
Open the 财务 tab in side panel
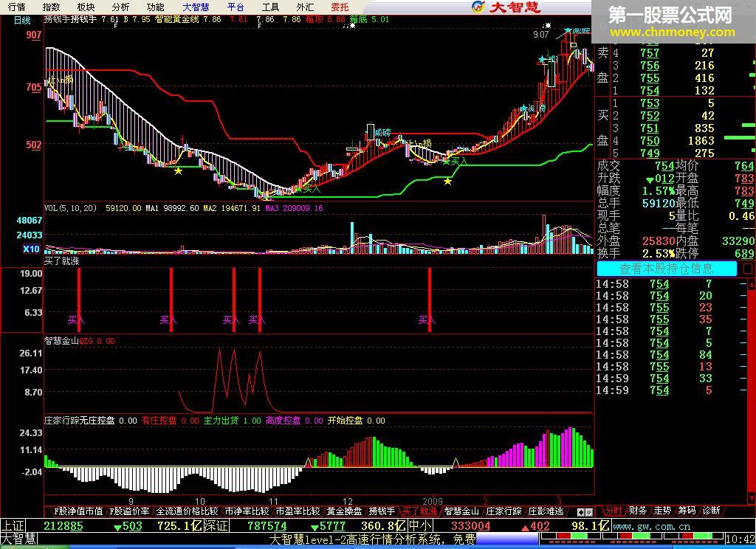pyautogui.click(x=637, y=511)
